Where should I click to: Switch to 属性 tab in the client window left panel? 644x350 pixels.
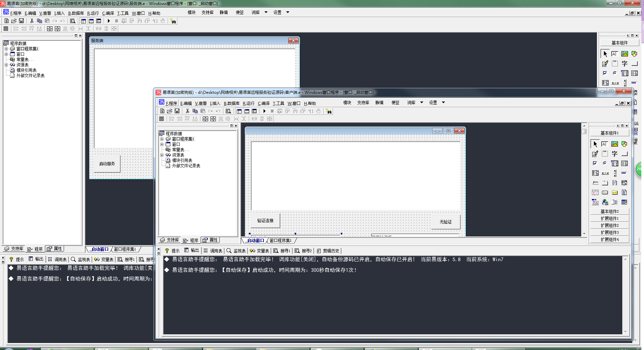tap(210, 240)
